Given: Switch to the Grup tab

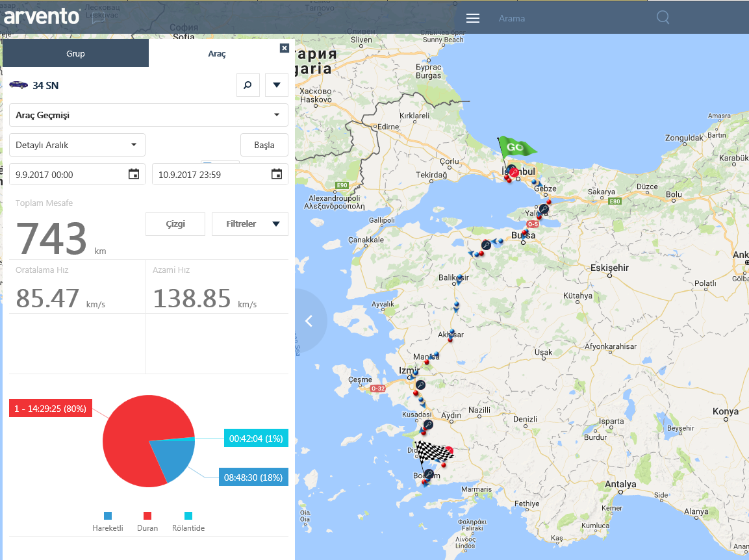Looking at the screenshot, I should pyautogui.click(x=75, y=53).
